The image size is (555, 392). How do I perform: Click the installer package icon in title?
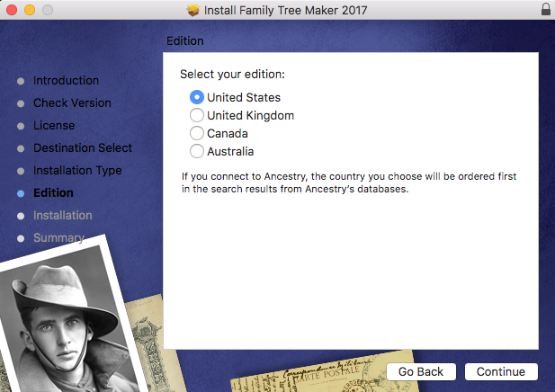coord(193,10)
